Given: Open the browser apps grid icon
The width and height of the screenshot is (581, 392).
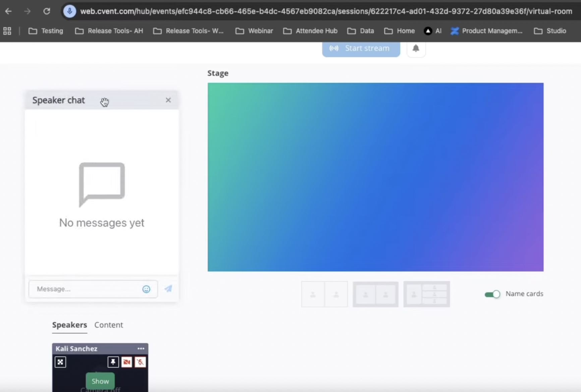Looking at the screenshot, I should click(7, 31).
